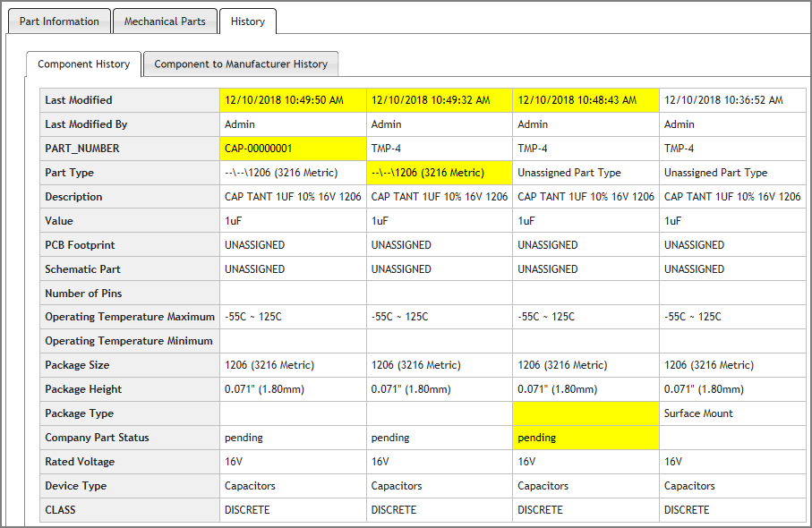The width and height of the screenshot is (812, 528).
Task: Click the highlighted pending Company Part Status cell
Action: click(x=585, y=437)
